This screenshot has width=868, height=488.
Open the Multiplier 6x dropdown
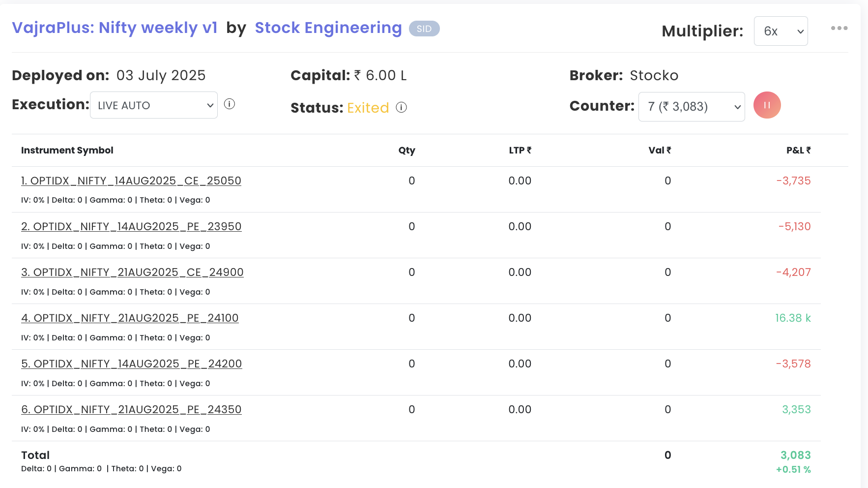(781, 31)
